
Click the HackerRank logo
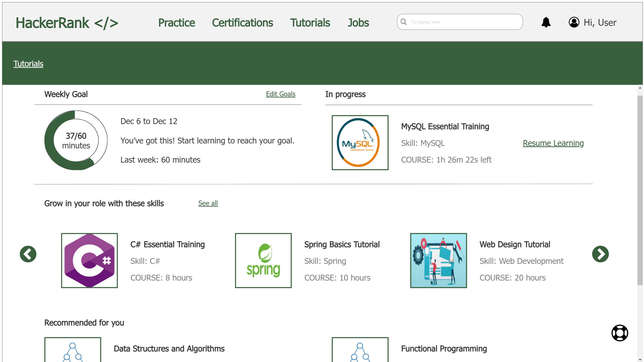coord(67,23)
